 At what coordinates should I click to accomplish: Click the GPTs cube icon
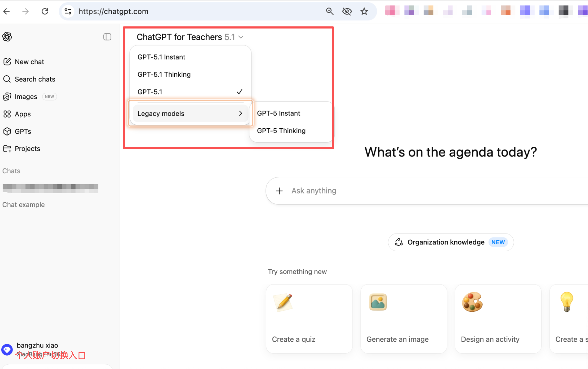[x=7, y=131]
